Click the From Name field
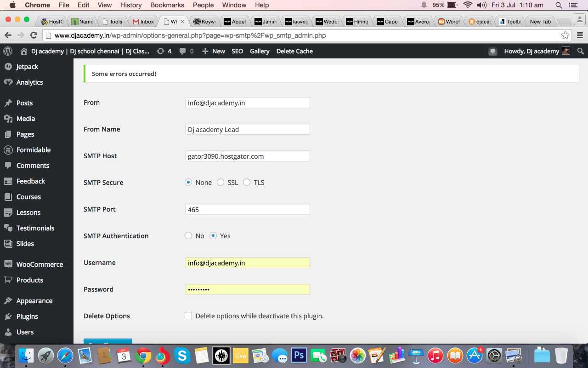Viewport: 588px width, 368px height. [x=247, y=129]
